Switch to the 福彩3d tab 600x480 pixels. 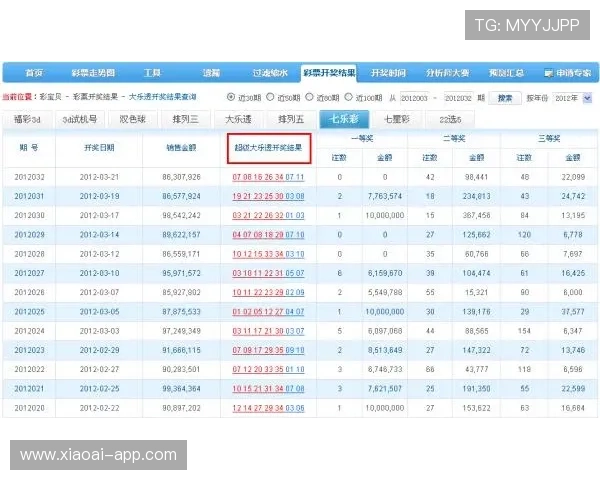pyautogui.click(x=27, y=119)
